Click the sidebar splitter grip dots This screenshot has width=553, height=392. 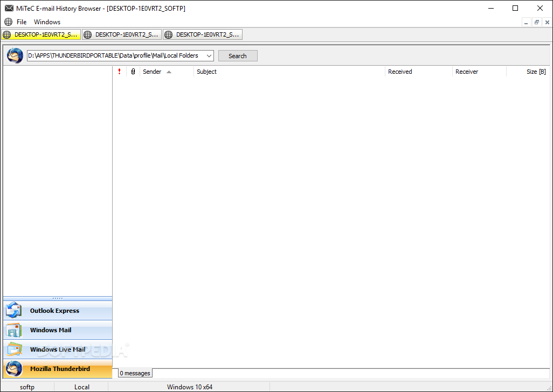pyautogui.click(x=58, y=298)
